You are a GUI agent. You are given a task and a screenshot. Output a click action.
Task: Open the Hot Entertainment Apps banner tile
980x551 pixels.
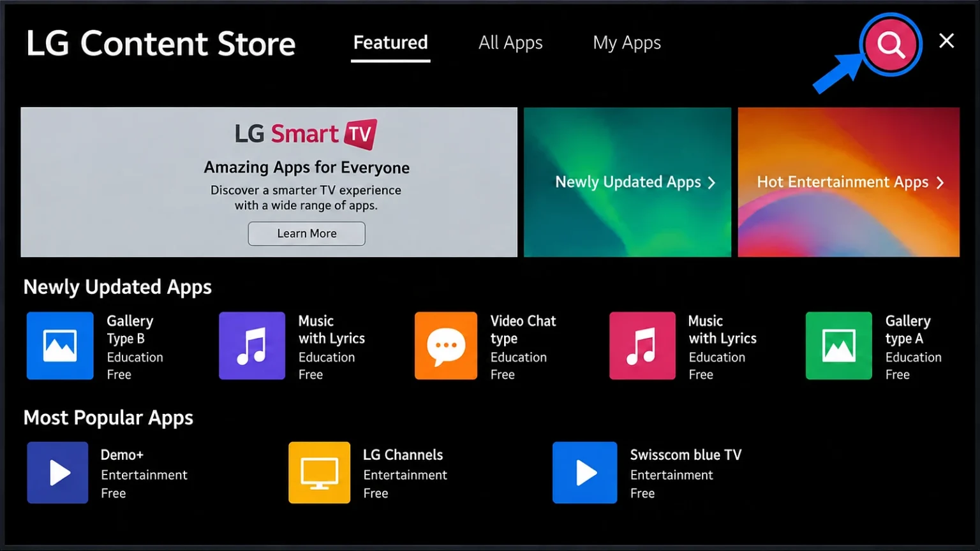849,182
